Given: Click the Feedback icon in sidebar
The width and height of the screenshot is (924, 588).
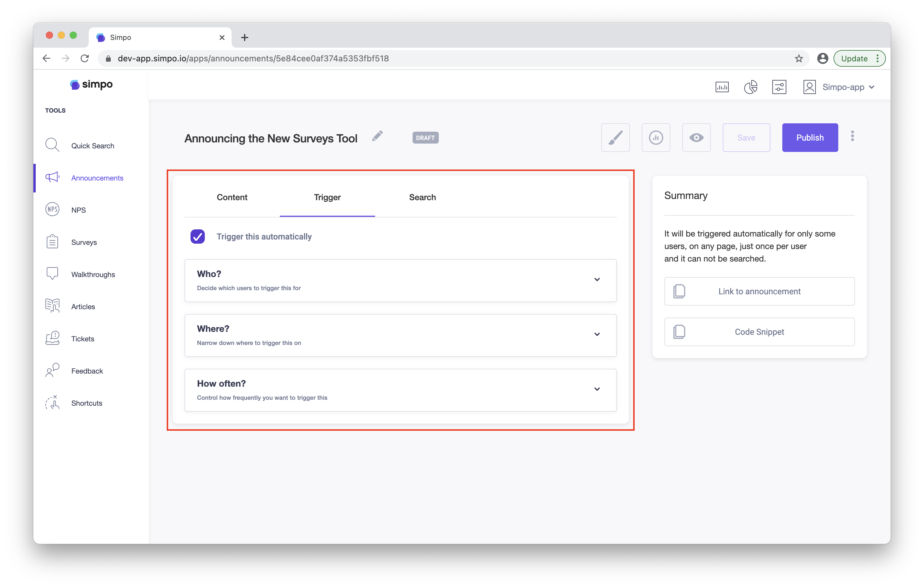Looking at the screenshot, I should pyautogui.click(x=52, y=370).
